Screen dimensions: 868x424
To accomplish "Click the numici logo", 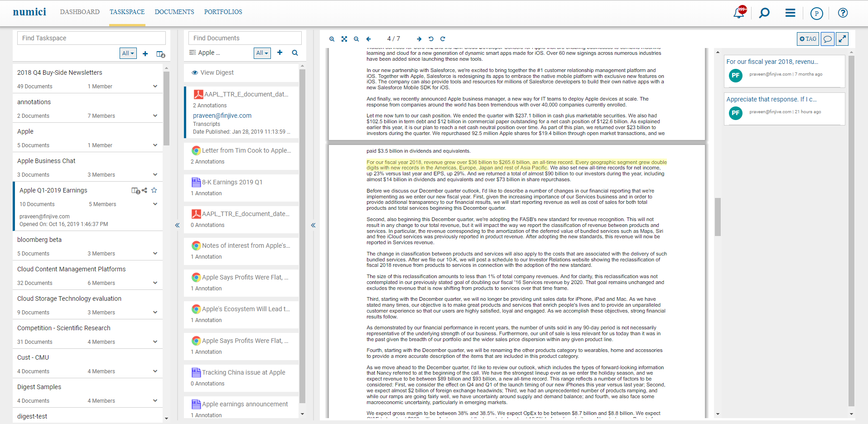I will point(29,12).
